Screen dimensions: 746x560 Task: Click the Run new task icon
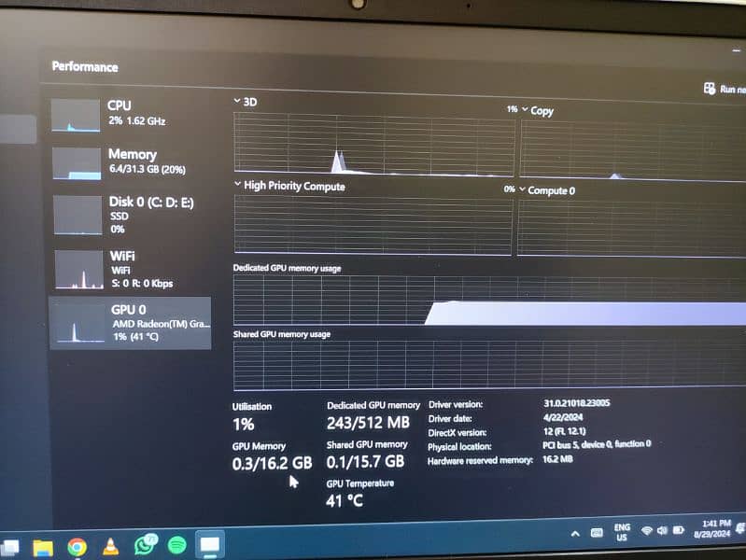click(x=710, y=88)
